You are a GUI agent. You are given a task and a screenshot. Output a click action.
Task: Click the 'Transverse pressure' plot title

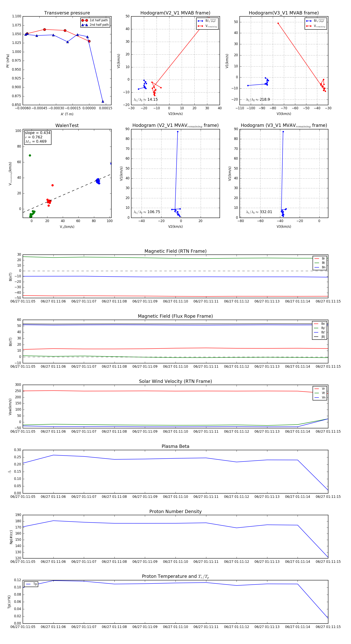[67, 13]
